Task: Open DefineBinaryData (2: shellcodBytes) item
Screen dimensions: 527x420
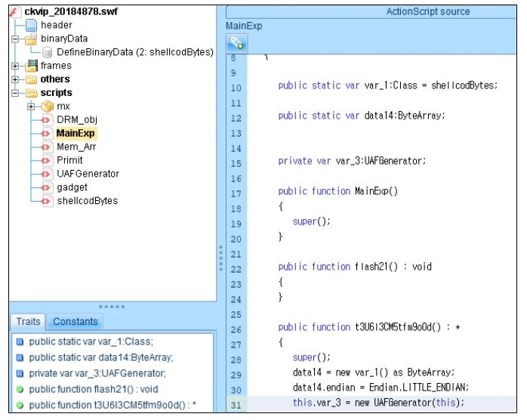Action: tap(135, 52)
